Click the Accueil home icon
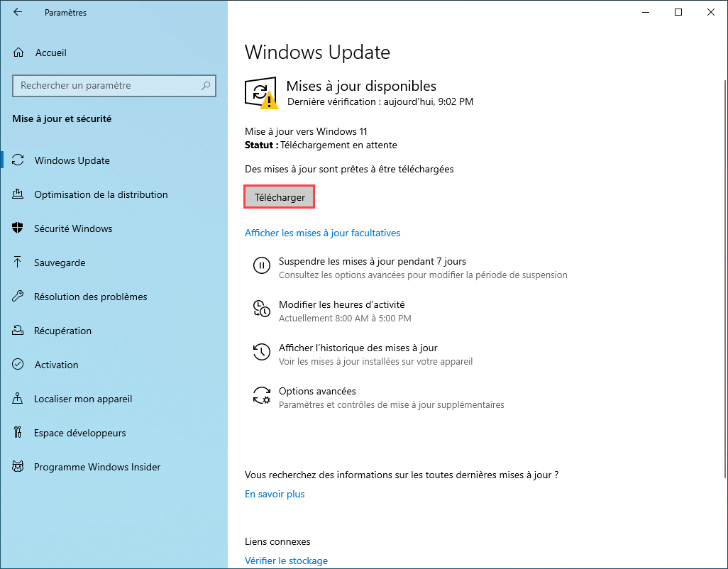 (18, 53)
